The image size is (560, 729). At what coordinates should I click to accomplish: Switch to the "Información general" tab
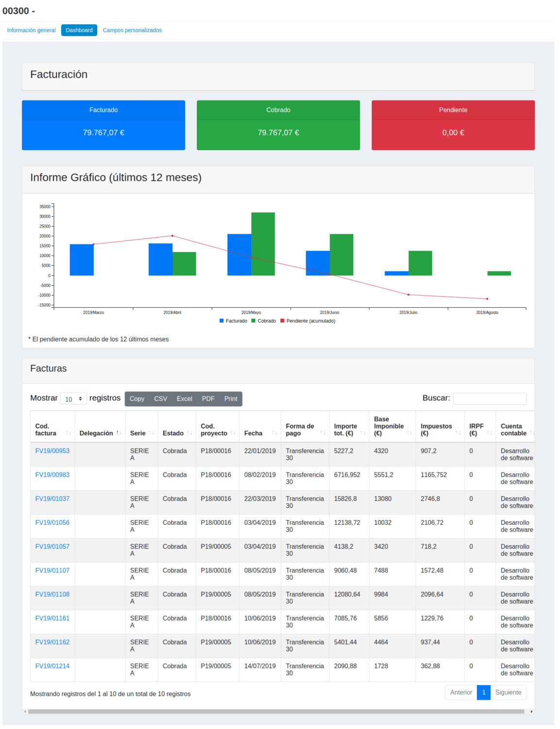(x=31, y=30)
